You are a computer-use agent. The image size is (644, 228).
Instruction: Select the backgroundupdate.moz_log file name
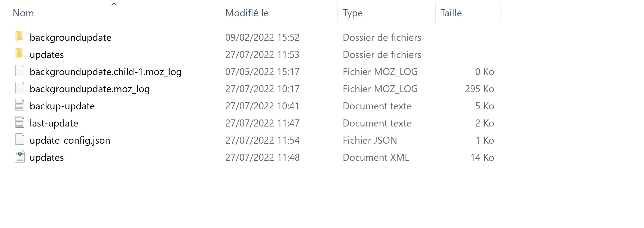[x=90, y=89]
